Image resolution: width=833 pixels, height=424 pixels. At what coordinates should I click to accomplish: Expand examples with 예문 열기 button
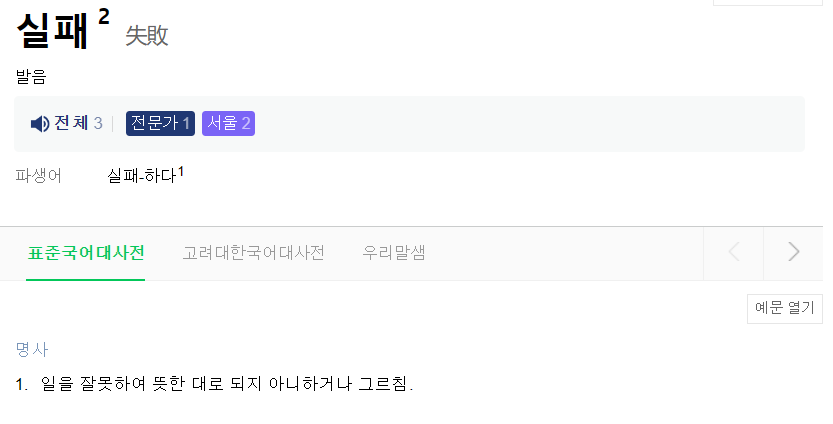785,309
